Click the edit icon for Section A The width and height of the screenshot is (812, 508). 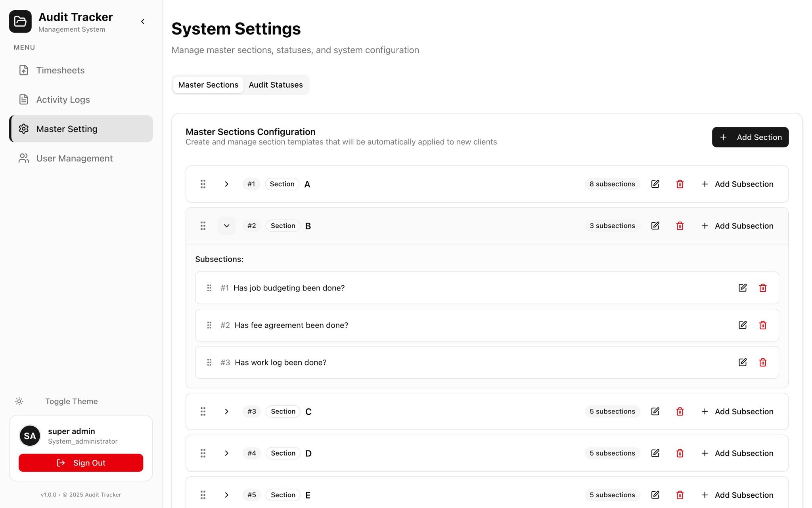pyautogui.click(x=655, y=184)
